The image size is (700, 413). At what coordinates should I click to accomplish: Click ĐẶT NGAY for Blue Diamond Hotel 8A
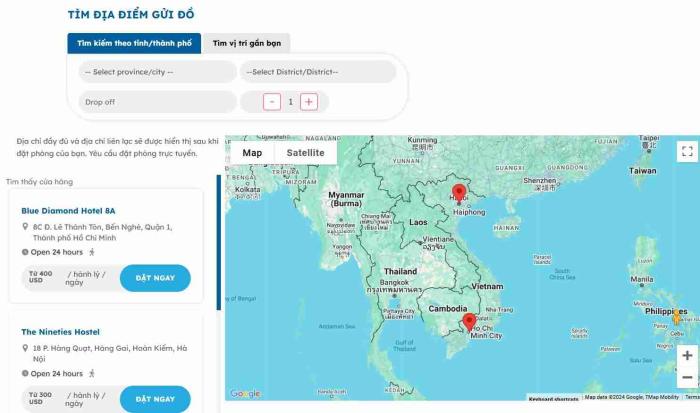click(155, 278)
